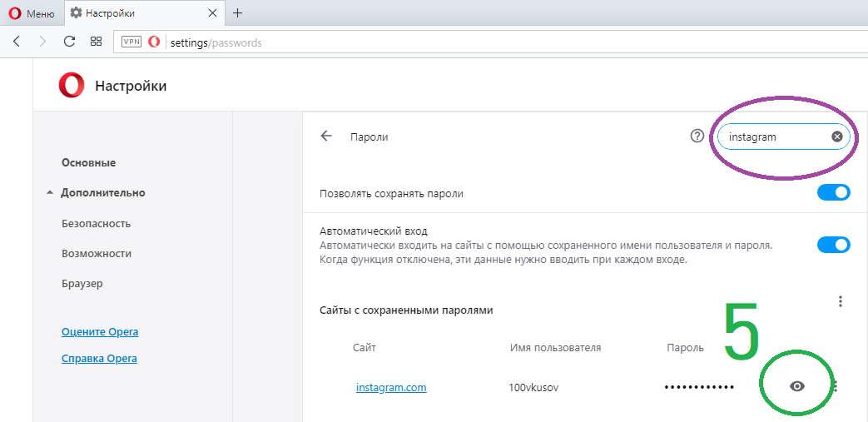Open the passwords help question mark icon
The height and width of the screenshot is (422, 868).
pos(697,137)
